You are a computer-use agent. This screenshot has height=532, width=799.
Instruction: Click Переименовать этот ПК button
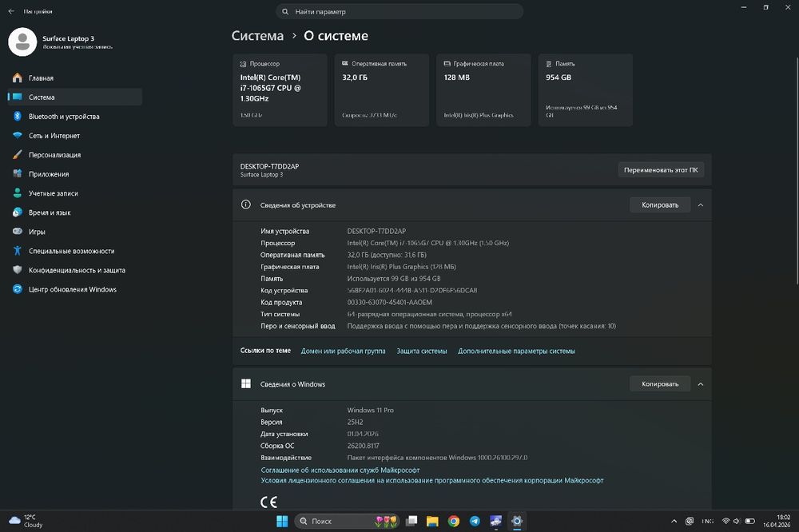click(661, 169)
